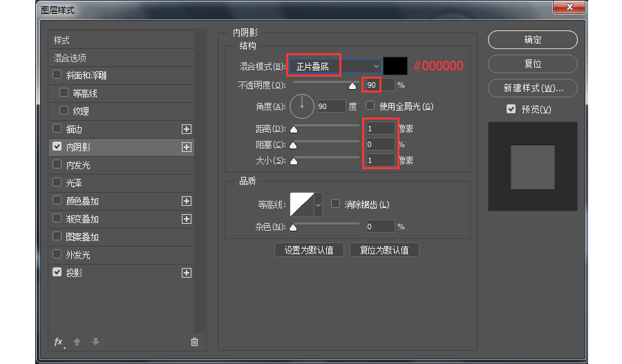Add another 颜色叠加 effect with plus icon
Screen dimensions: 622x364
point(187,201)
